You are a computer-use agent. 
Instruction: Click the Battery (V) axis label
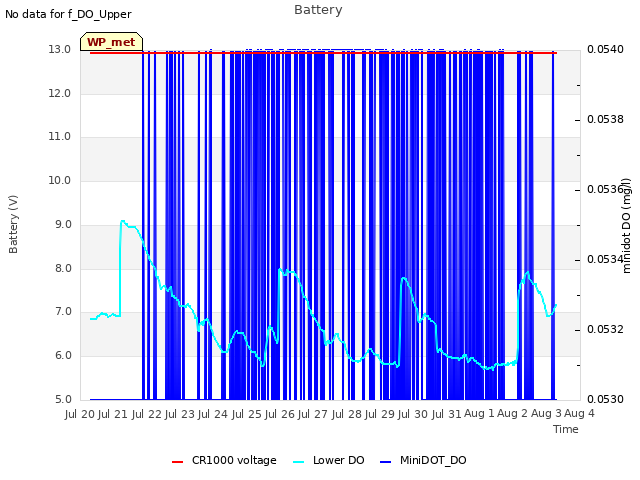click(13, 224)
